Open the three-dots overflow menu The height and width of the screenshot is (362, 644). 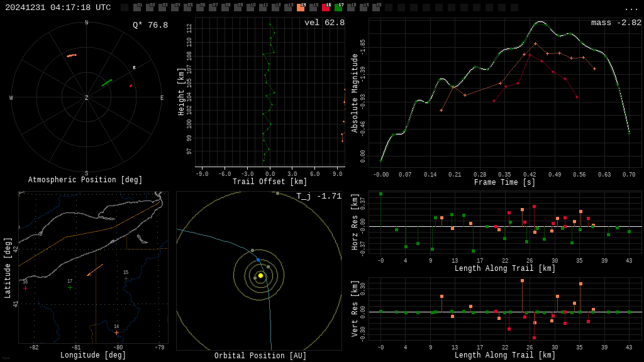tap(630, 9)
